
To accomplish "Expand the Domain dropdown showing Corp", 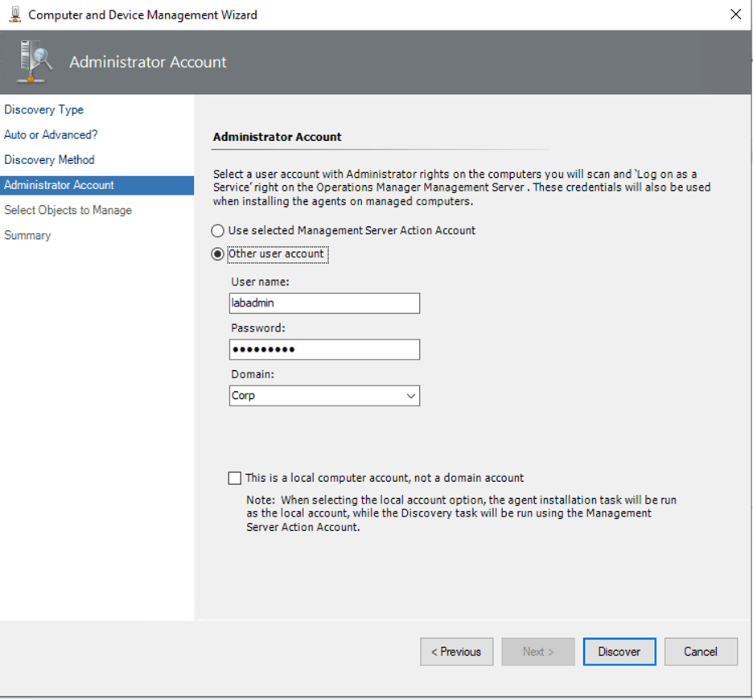I will pos(411,396).
